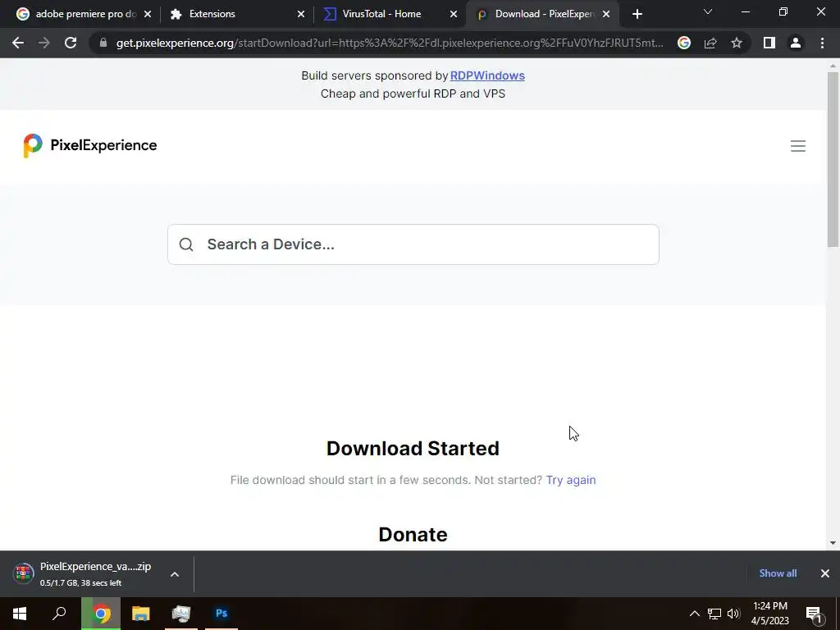This screenshot has width=840, height=630.
Task: Close the downloads bar
Action: coord(825,573)
